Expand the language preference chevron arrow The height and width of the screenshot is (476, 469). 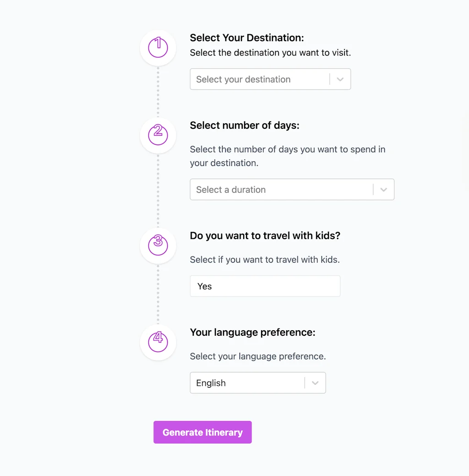click(315, 383)
